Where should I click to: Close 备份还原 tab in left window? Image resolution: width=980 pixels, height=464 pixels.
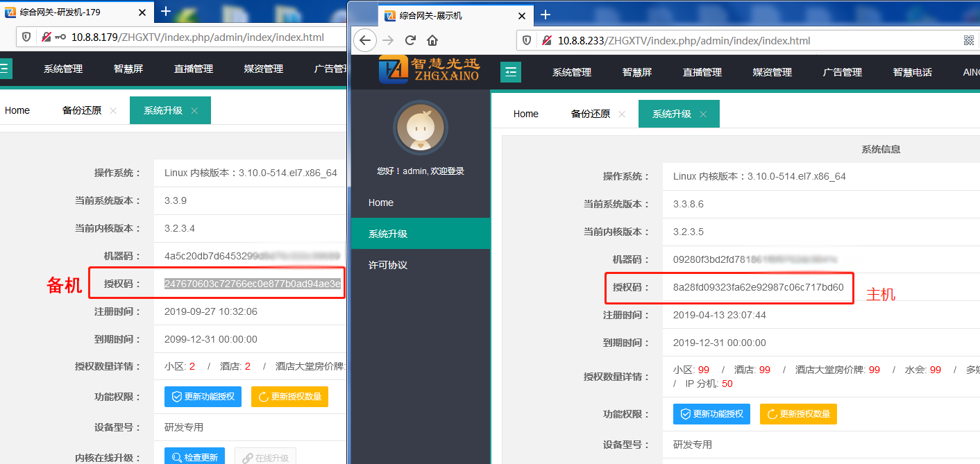(x=113, y=110)
